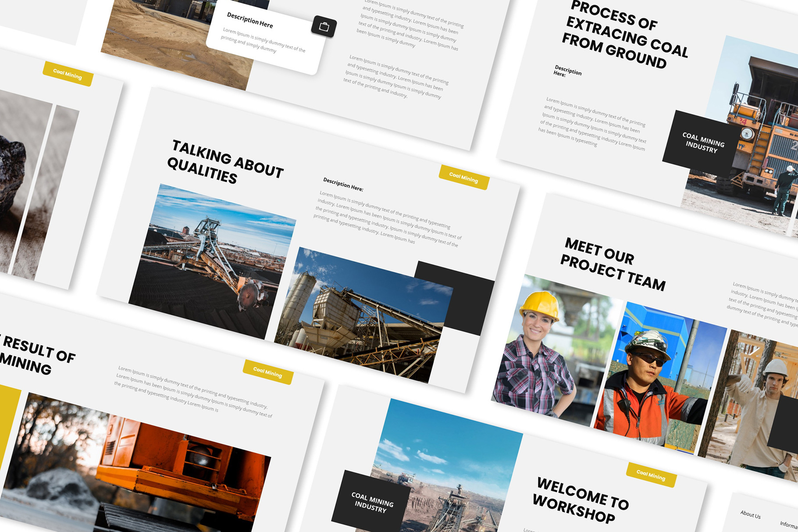Select the Coal Mining tag on Talking About Qualities slide
798x532 pixels.
[x=463, y=178]
